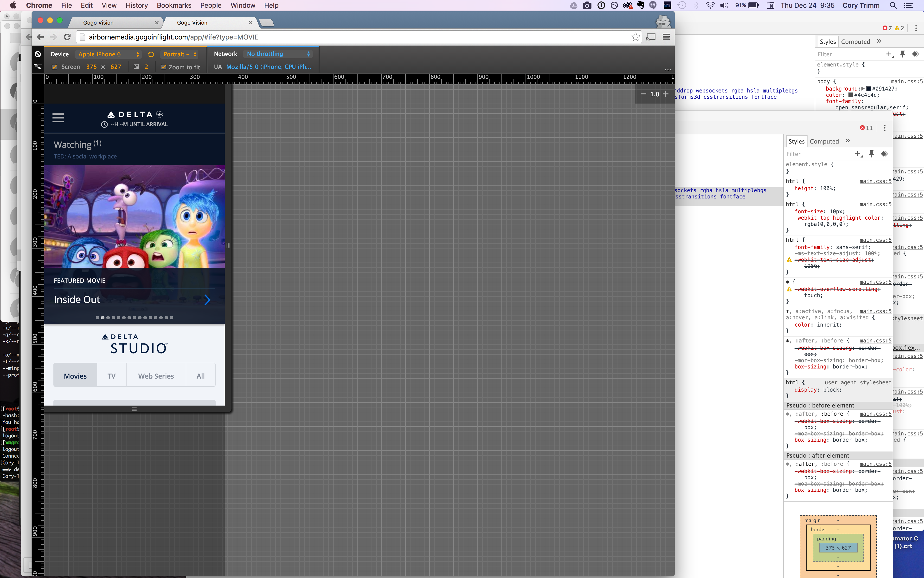This screenshot has width=924, height=578.
Task: Switch to the first Gogo Vision tab
Action: click(115, 23)
